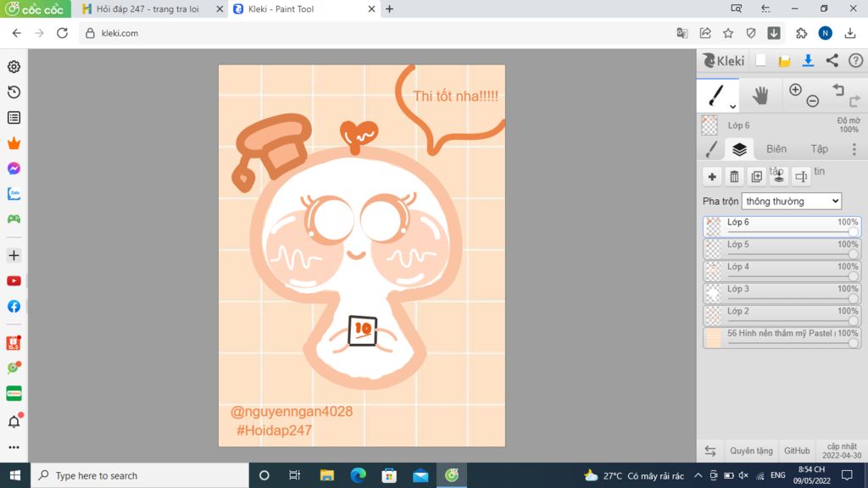The height and width of the screenshot is (488, 868).
Task: Open the brush tool type chevron
Action: (732, 106)
